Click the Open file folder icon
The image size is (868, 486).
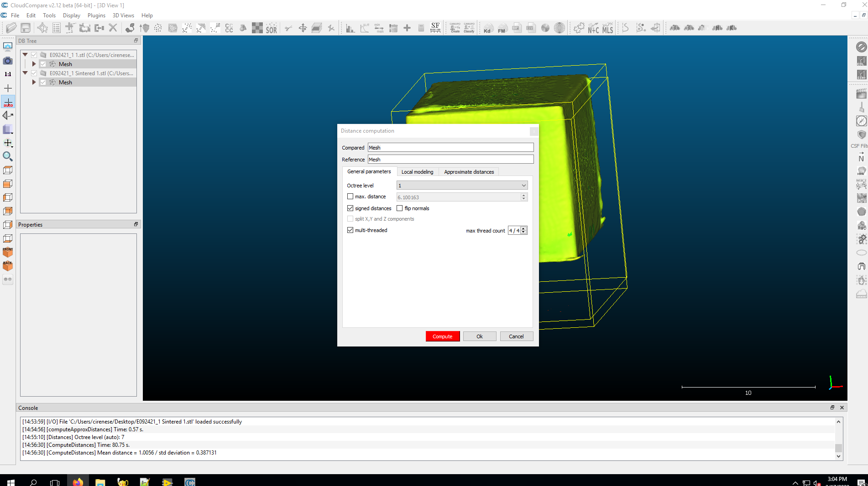click(x=11, y=28)
